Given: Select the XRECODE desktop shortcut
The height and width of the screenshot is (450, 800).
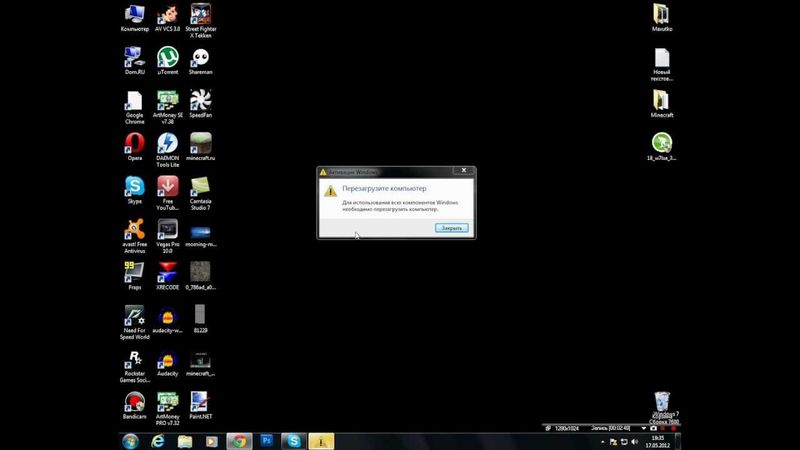Looking at the screenshot, I should tap(167, 276).
